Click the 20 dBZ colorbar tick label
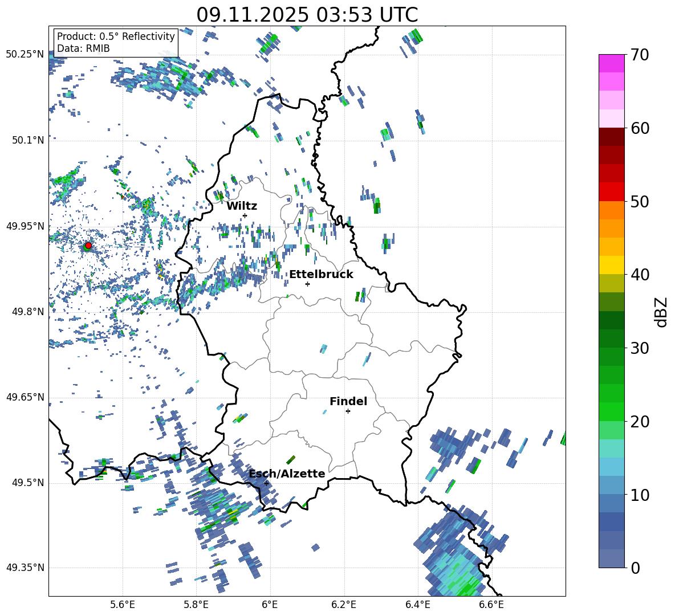The width and height of the screenshot is (675, 616). pyautogui.click(x=639, y=421)
